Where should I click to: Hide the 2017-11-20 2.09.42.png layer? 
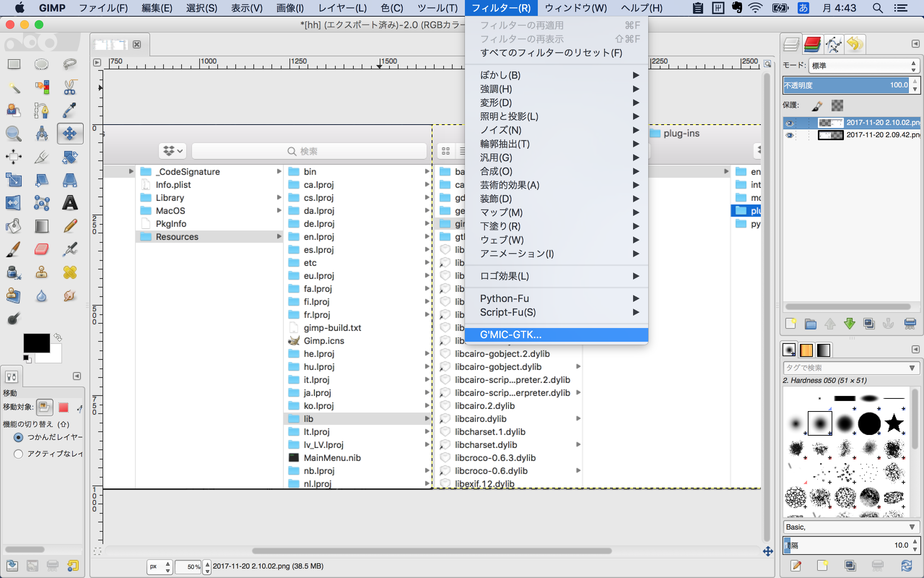coord(790,135)
